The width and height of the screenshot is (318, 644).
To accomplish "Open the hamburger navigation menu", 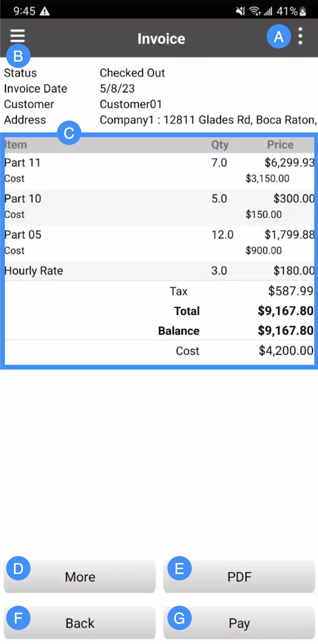I will tap(17, 36).
